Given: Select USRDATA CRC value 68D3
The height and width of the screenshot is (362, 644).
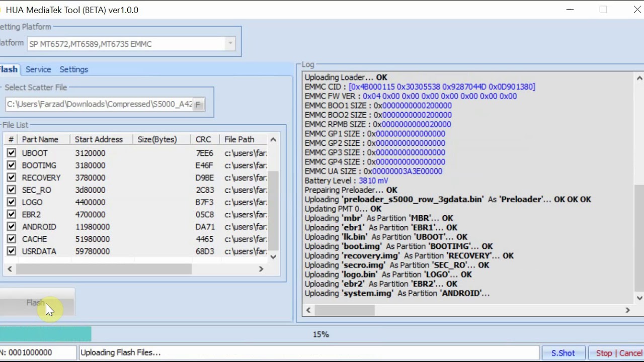Looking at the screenshot, I should click(205, 251).
